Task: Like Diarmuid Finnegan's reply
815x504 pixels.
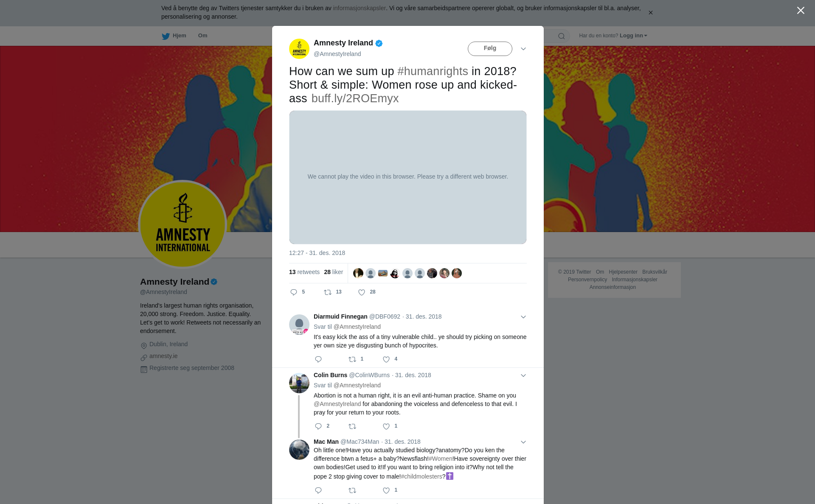Action: [386, 359]
